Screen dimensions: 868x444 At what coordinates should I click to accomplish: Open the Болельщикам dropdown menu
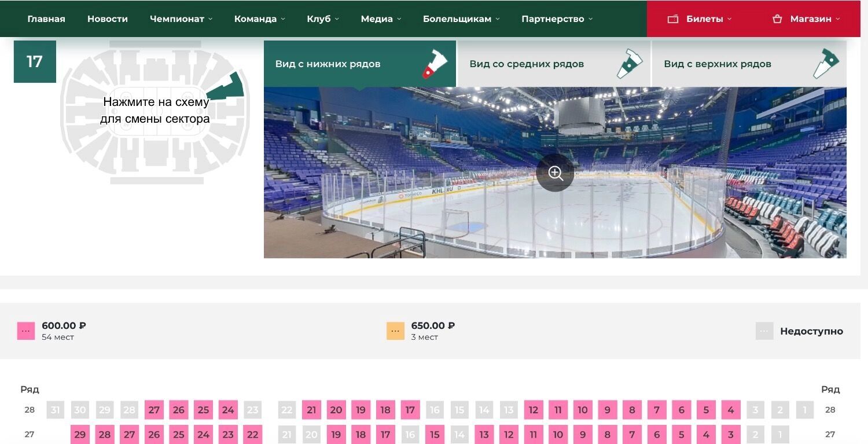461,19
